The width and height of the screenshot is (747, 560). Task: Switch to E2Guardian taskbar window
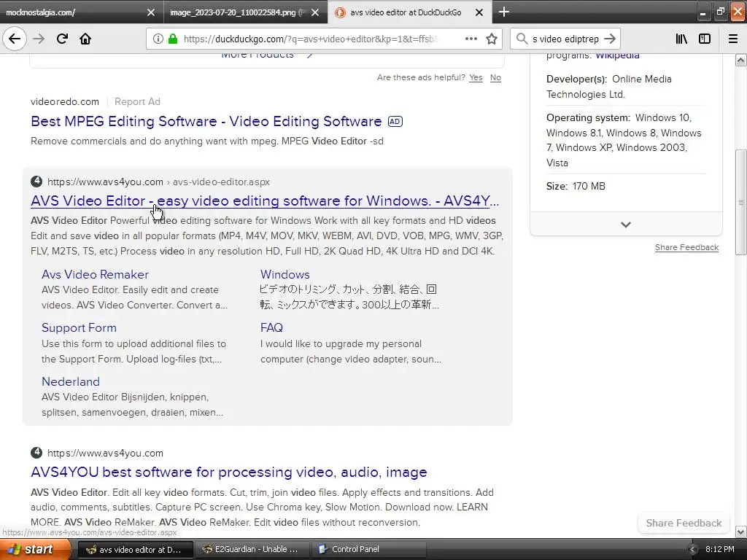coord(252,550)
